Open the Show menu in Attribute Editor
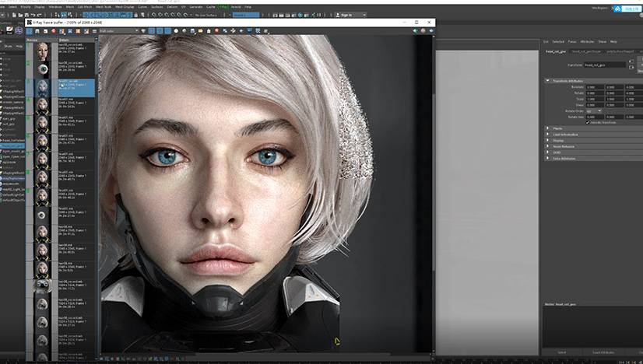This screenshot has width=643, height=364. 602,42
